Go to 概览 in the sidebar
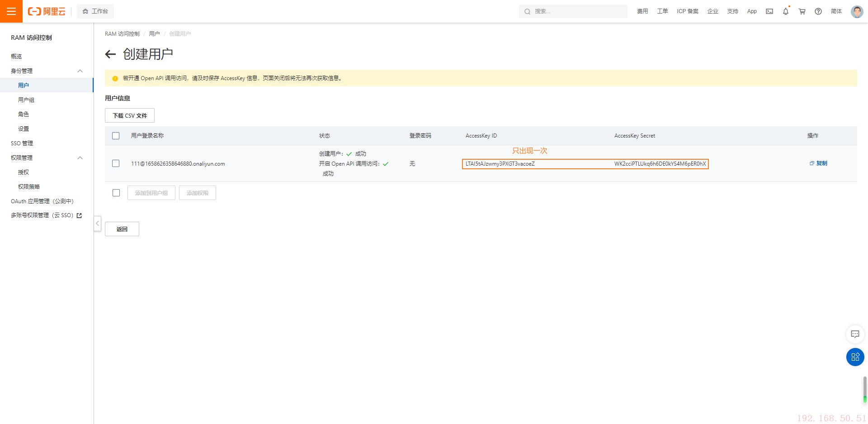 click(16, 56)
